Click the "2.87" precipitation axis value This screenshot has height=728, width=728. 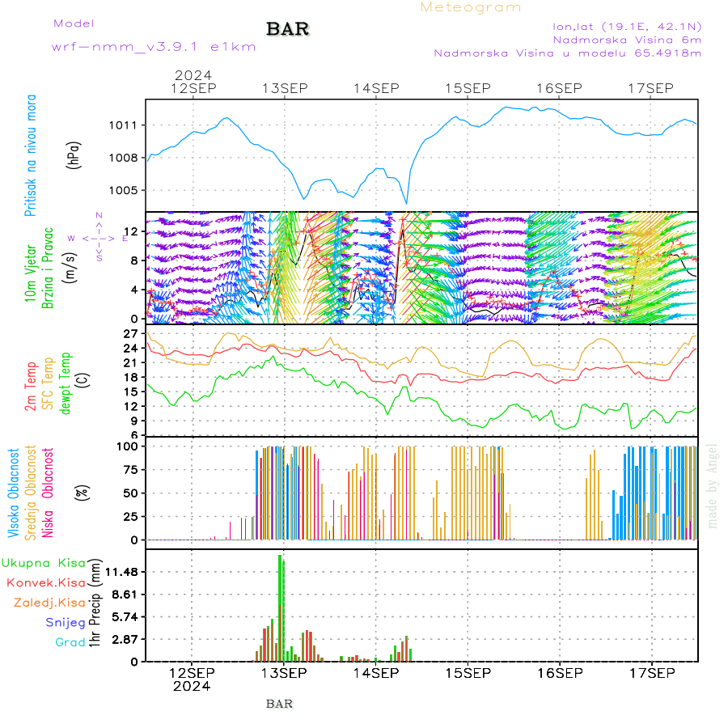pyautogui.click(x=125, y=639)
